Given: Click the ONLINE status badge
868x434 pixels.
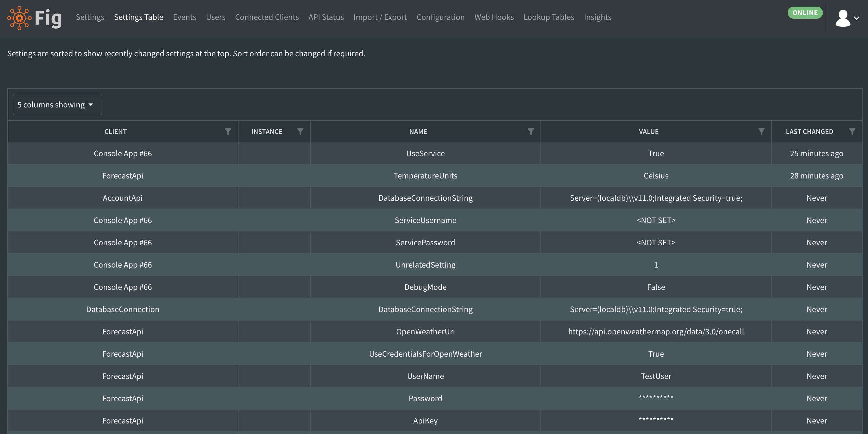Looking at the screenshot, I should (805, 13).
